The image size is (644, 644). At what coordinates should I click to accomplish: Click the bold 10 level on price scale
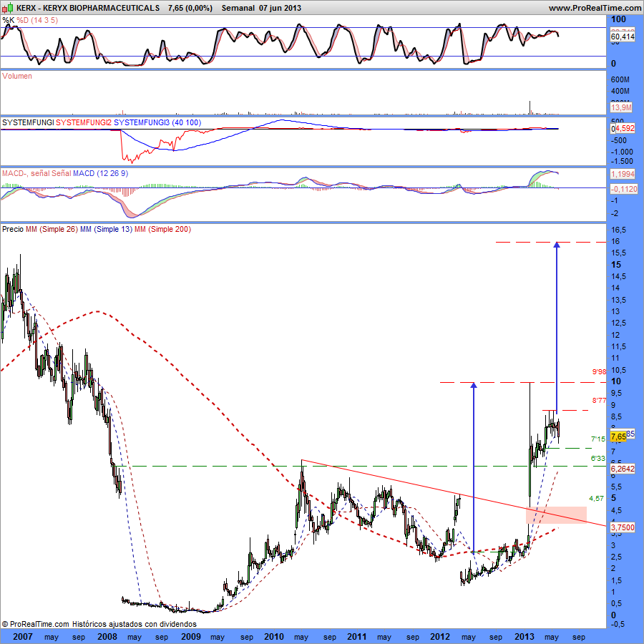[615, 381]
